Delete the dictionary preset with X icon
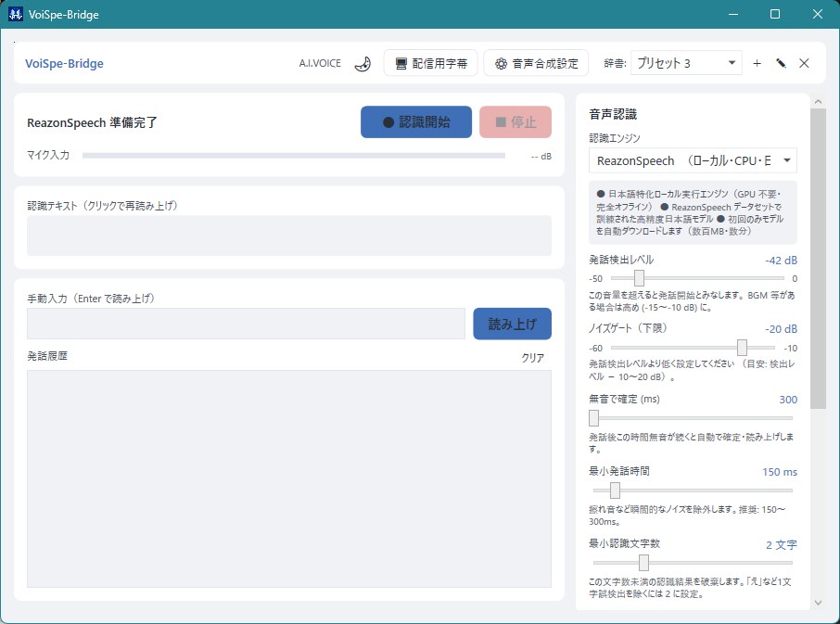This screenshot has height=624, width=840. 804,64
